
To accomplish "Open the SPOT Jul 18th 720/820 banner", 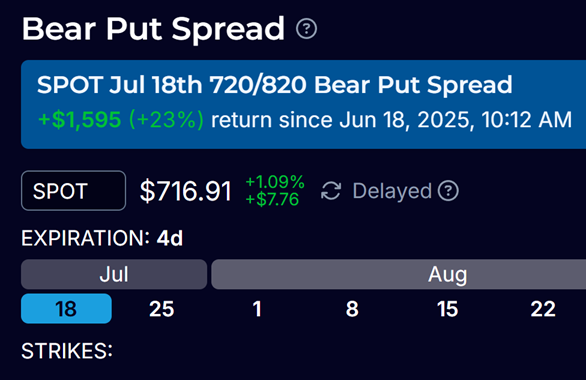I will [x=303, y=104].
